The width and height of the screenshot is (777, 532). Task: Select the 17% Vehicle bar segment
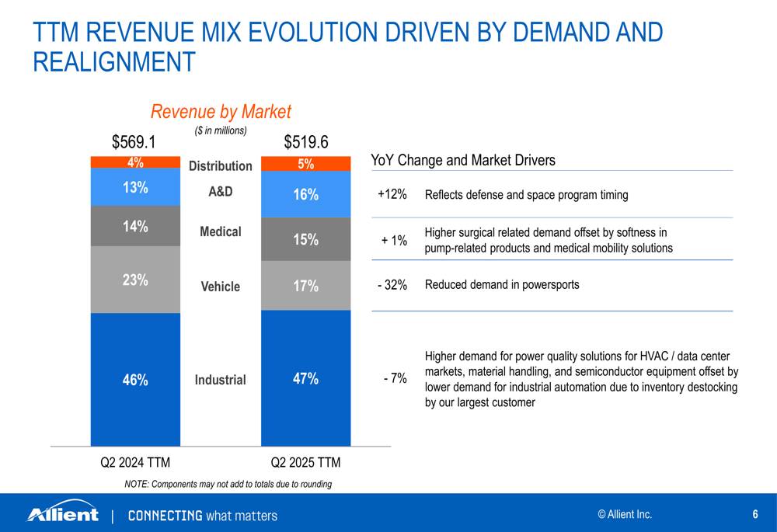tap(305, 285)
